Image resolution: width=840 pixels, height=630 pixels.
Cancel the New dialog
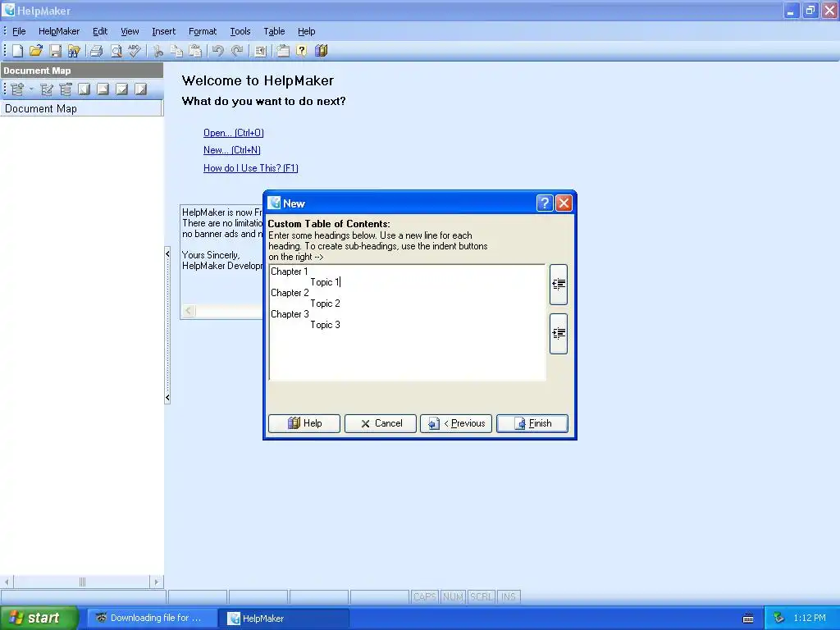tap(381, 423)
